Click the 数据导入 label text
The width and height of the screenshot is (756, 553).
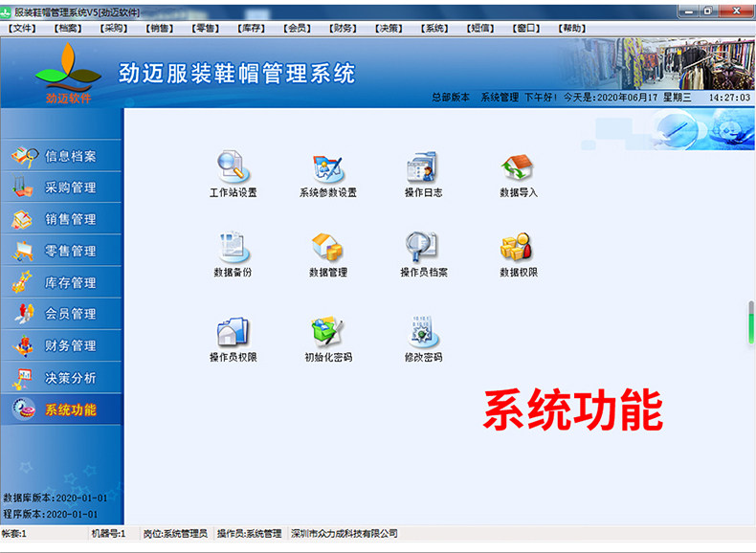[x=519, y=193]
